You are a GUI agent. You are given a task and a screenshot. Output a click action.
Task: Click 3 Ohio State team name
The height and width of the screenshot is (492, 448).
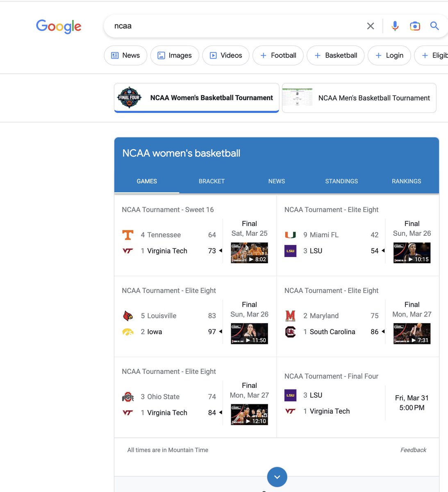point(160,397)
